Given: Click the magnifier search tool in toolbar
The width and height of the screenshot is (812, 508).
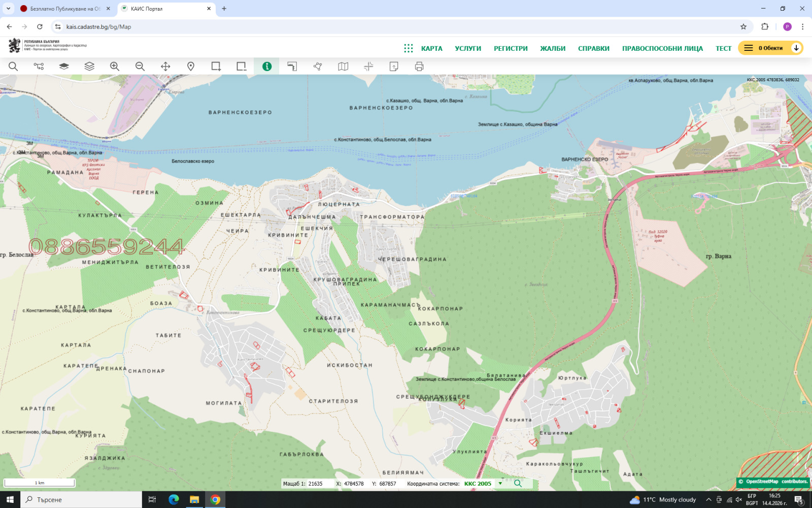Looking at the screenshot, I should coord(13,67).
